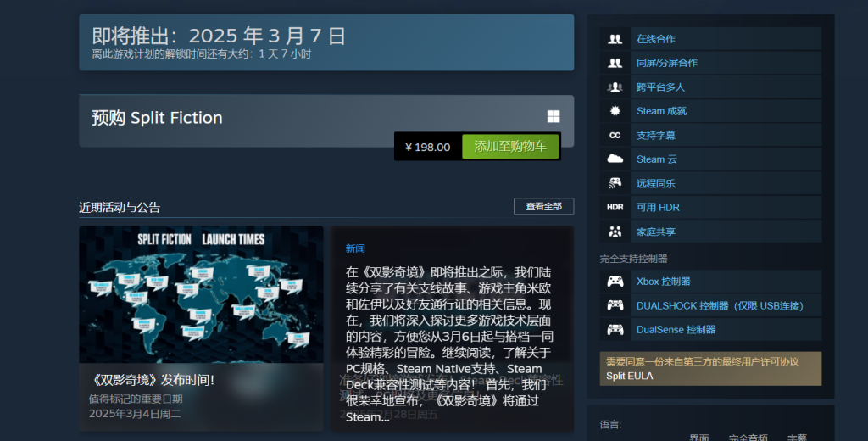
Task: Click the shared/split screen co-op icon
Action: tap(615, 63)
